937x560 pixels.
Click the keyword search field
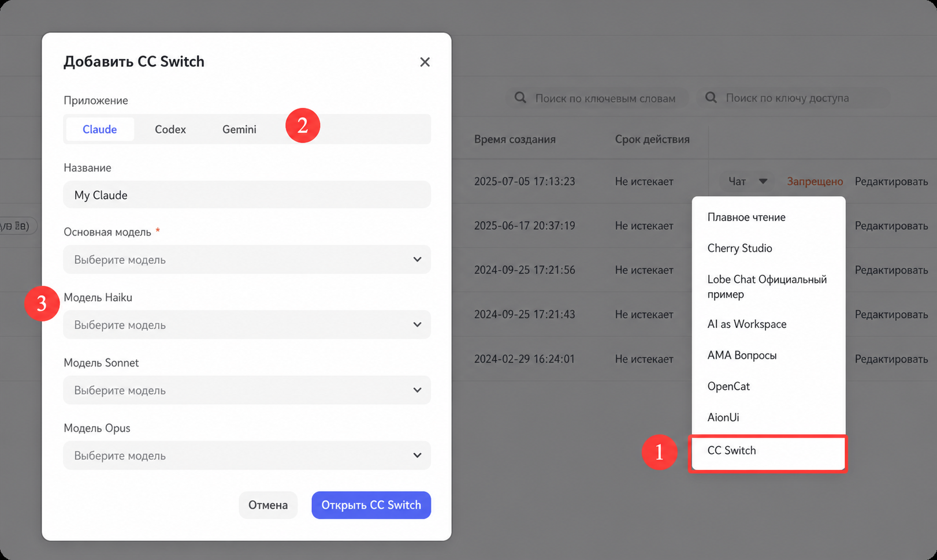[x=598, y=98]
